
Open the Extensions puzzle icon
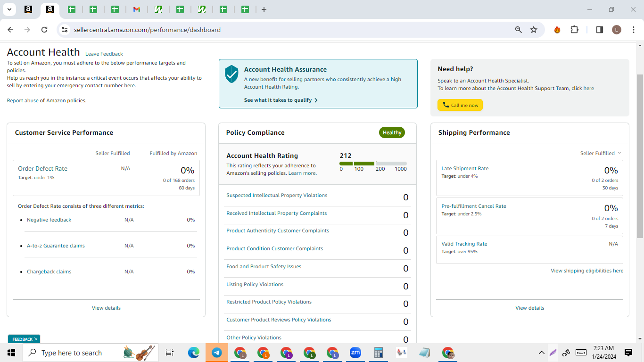[574, 30]
